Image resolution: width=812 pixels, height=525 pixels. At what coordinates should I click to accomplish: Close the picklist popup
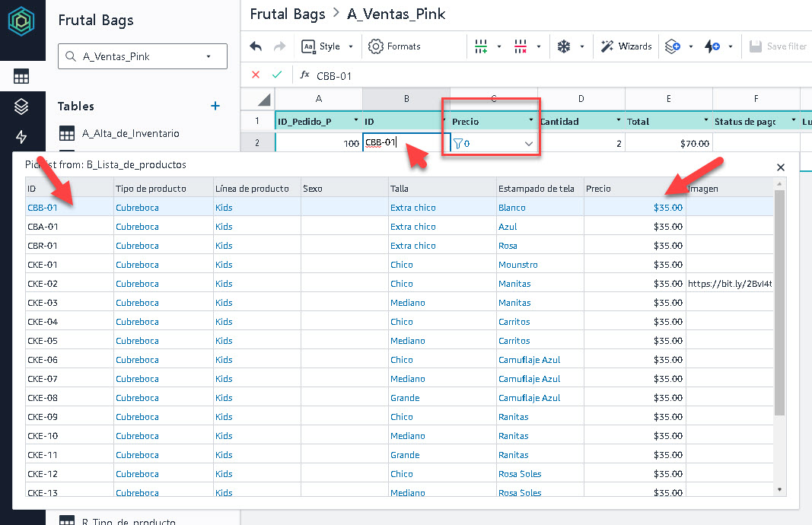click(x=780, y=167)
